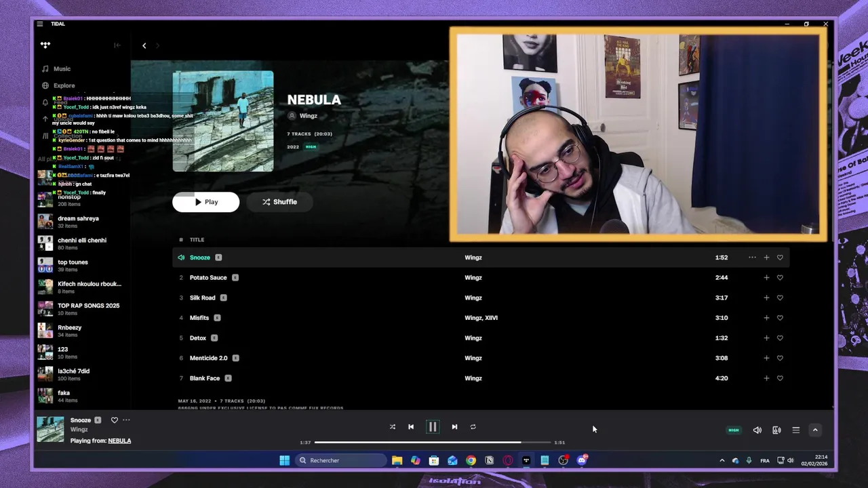This screenshot has width=868, height=488.
Task: Open the TIDAL hamburger menu
Action: tap(40, 24)
